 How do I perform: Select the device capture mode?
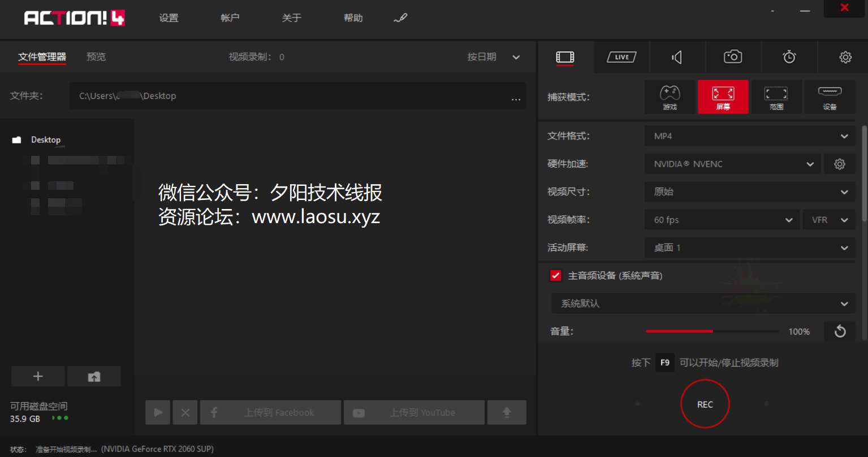click(x=830, y=97)
